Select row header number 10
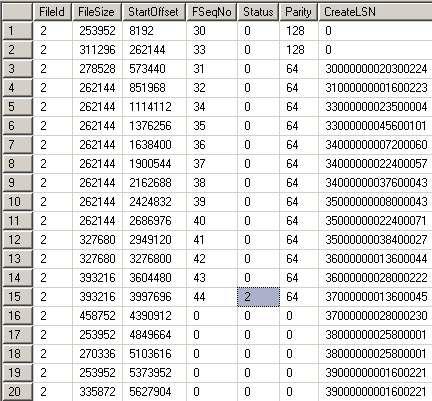This screenshot has width=432, height=401. [18, 202]
